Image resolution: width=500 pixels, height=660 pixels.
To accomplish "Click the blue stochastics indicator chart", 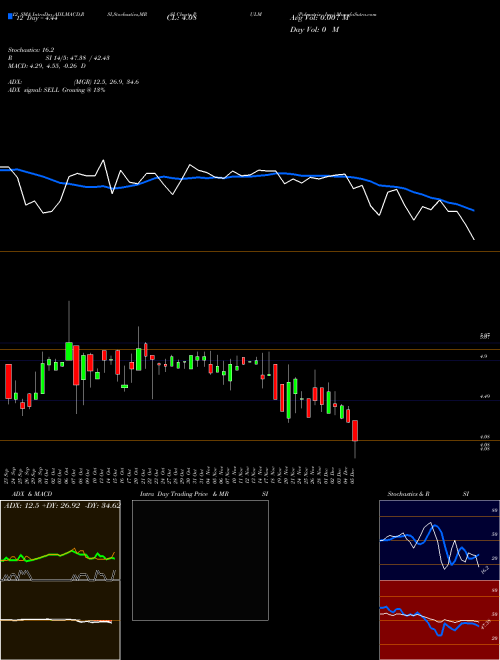I will [x=439, y=540].
